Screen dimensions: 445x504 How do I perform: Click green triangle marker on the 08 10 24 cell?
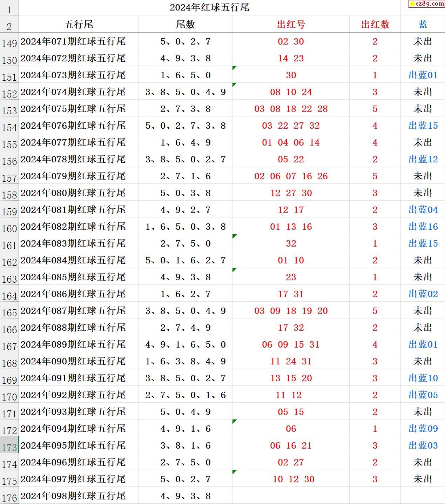tap(234, 85)
